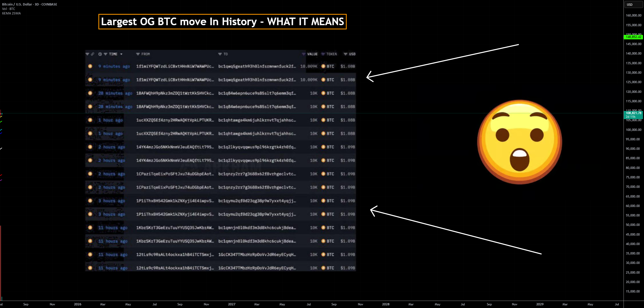Open the USD currency selector on price axis
This screenshot has height=308, width=644.
(x=633, y=4)
